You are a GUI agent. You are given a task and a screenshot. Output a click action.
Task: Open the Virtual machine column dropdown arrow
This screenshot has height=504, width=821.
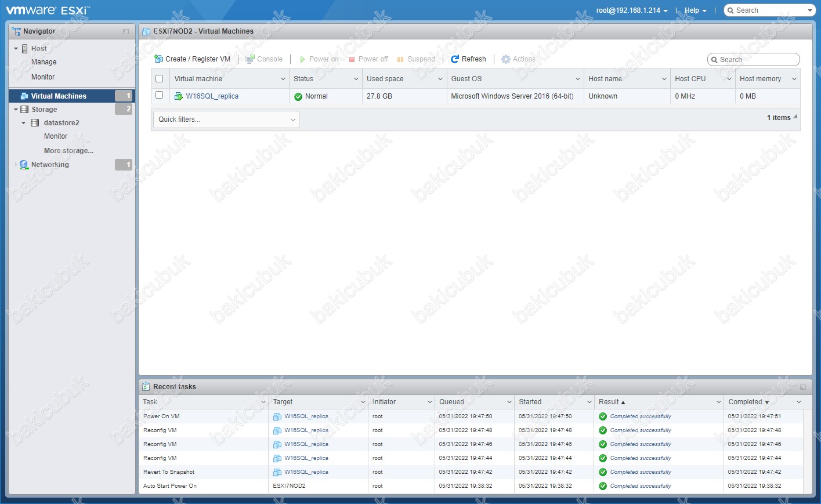tap(283, 79)
